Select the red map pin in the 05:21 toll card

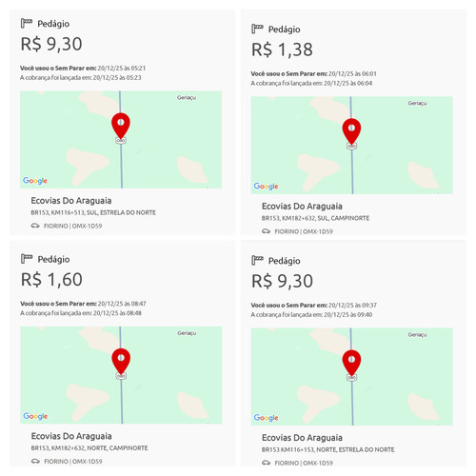tap(121, 126)
